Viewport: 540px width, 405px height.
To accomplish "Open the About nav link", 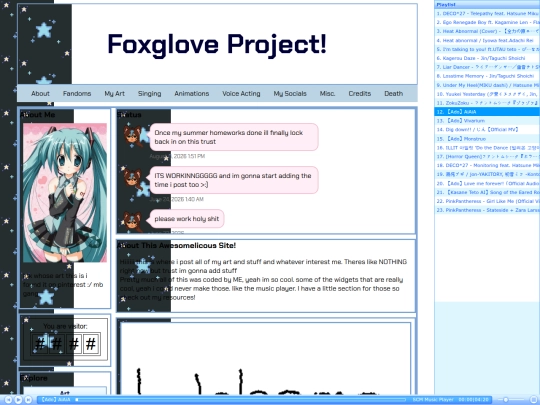I will point(40,93).
